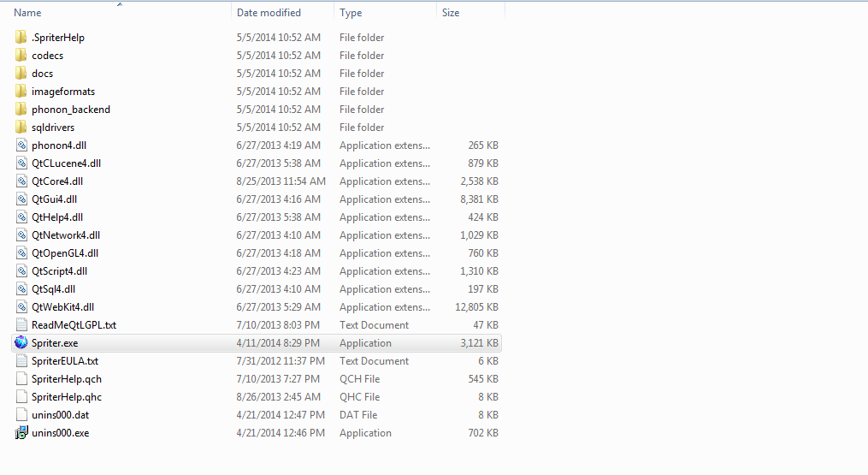Click the sqldrivers folder icon
Screen dimensions: 868x475
[x=21, y=128]
